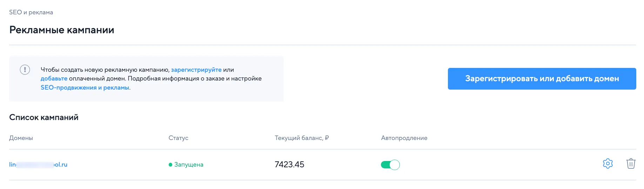Disable the Автопродление toggle
This screenshot has width=644, height=189.
pyautogui.click(x=390, y=164)
